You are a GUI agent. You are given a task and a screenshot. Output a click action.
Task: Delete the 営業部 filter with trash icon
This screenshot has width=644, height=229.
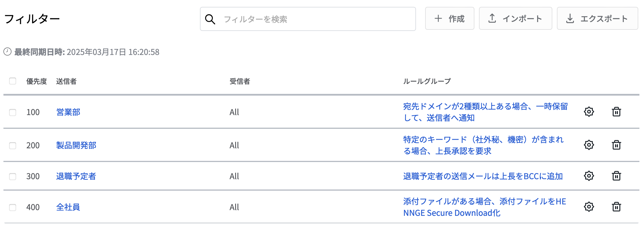616,112
